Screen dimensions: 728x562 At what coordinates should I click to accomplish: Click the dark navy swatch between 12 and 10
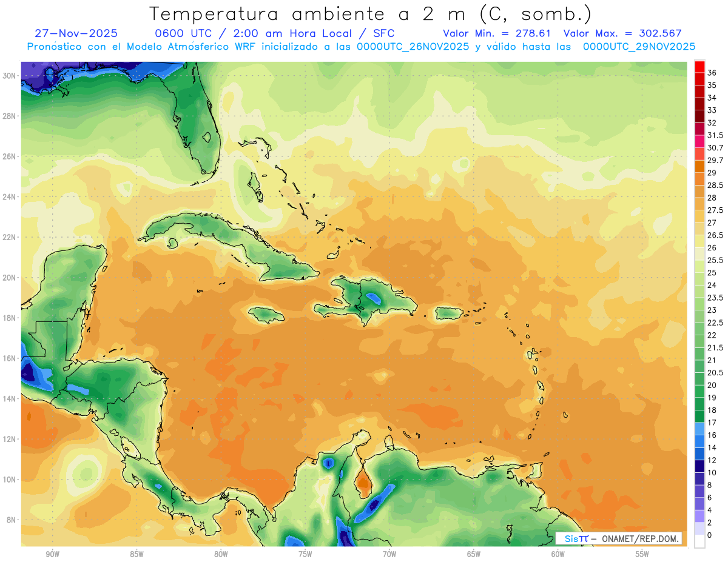pyautogui.click(x=699, y=466)
